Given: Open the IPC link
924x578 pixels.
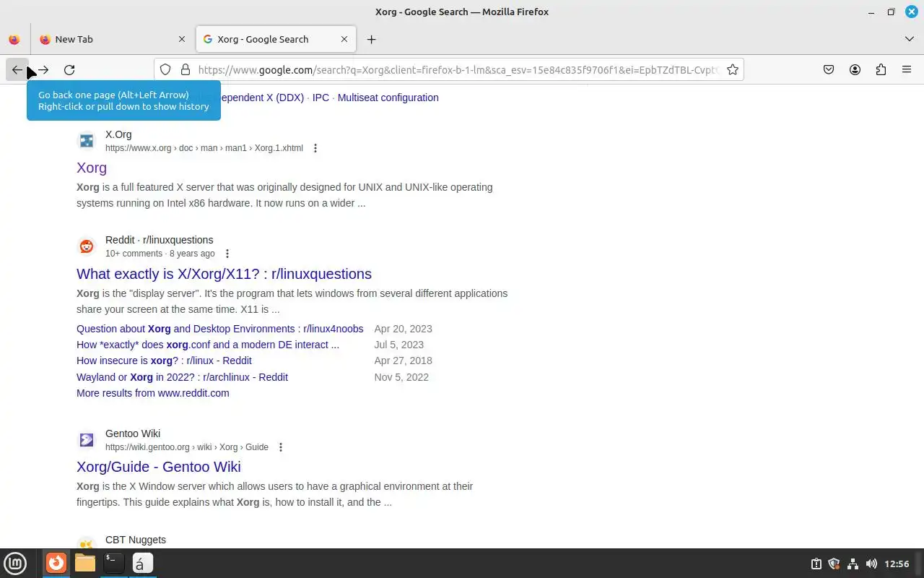Looking at the screenshot, I should pos(321,98).
